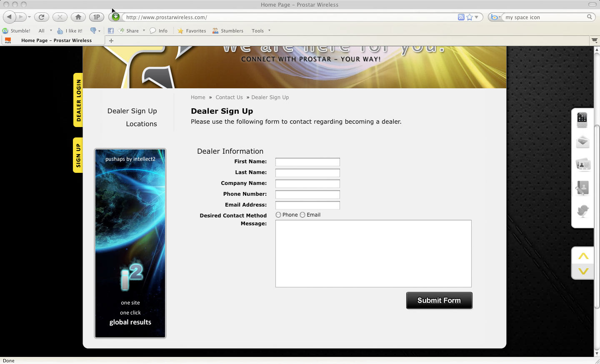Open the list all tabs button
The image size is (600, 364).
click(595, 41)
